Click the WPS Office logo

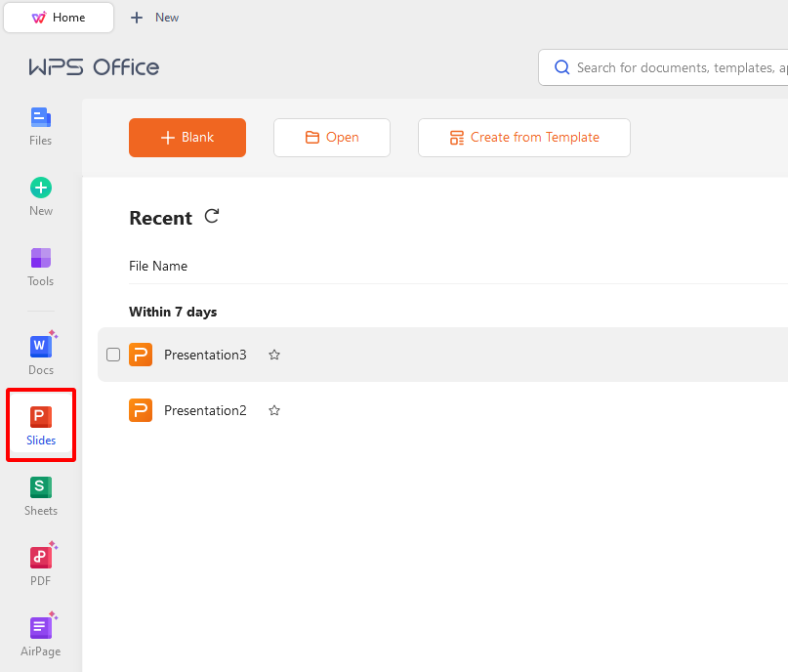94,66
